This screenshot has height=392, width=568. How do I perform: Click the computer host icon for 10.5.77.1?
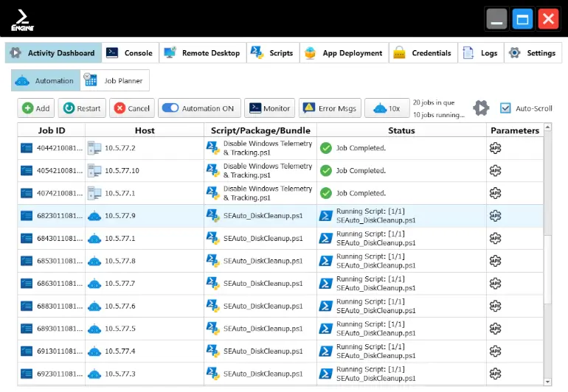pos(94,193)
